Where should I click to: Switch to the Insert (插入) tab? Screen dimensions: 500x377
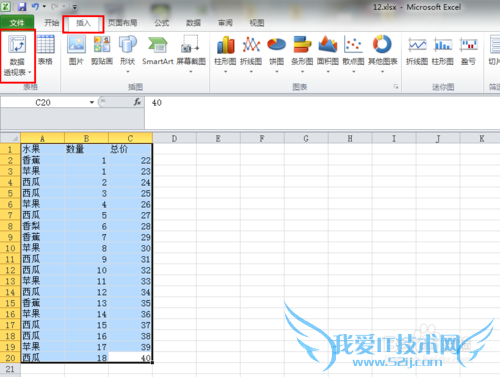(83, 23)
